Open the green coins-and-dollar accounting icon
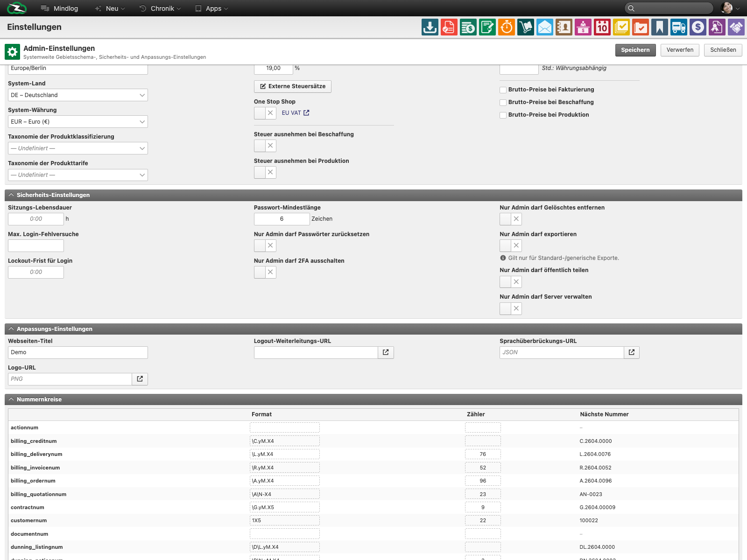This screenshot has width=747, height=560. tap(468, 27)
